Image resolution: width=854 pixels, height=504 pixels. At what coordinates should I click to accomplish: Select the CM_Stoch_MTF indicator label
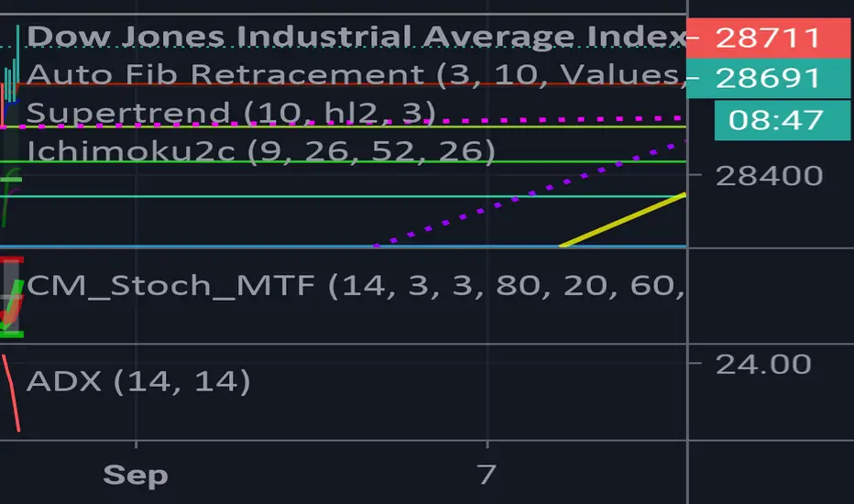[x=356, y=286]
